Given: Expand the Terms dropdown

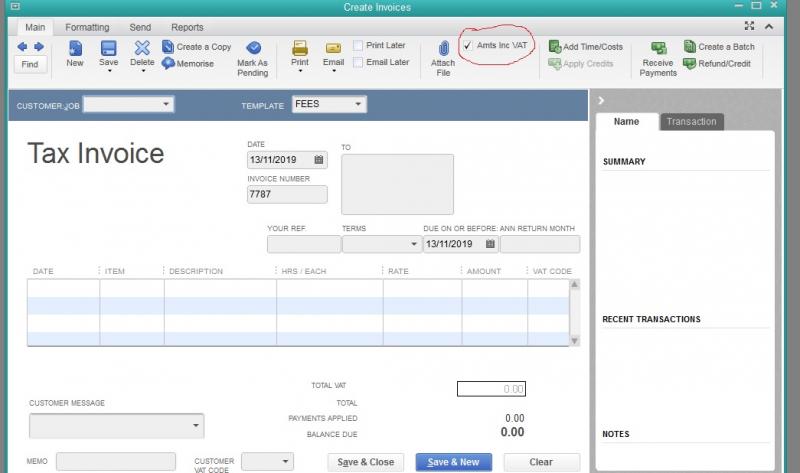Looking at the screenshot, I should pyautogui.click(x=414, y=244).
